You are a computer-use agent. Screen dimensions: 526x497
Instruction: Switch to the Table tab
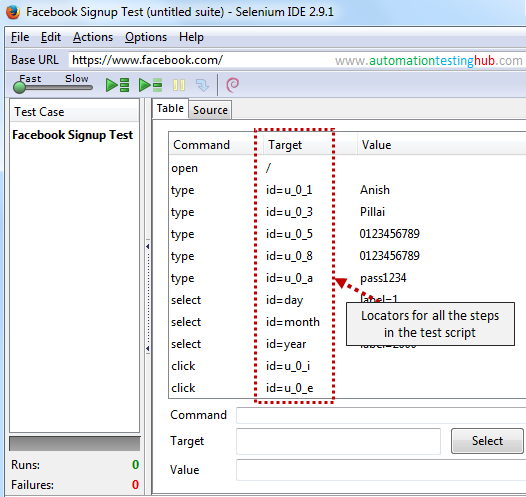(170, 108)
